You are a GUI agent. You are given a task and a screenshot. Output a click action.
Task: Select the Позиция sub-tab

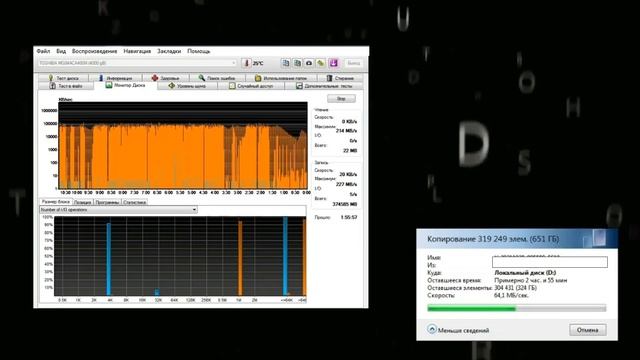(83, 202)
